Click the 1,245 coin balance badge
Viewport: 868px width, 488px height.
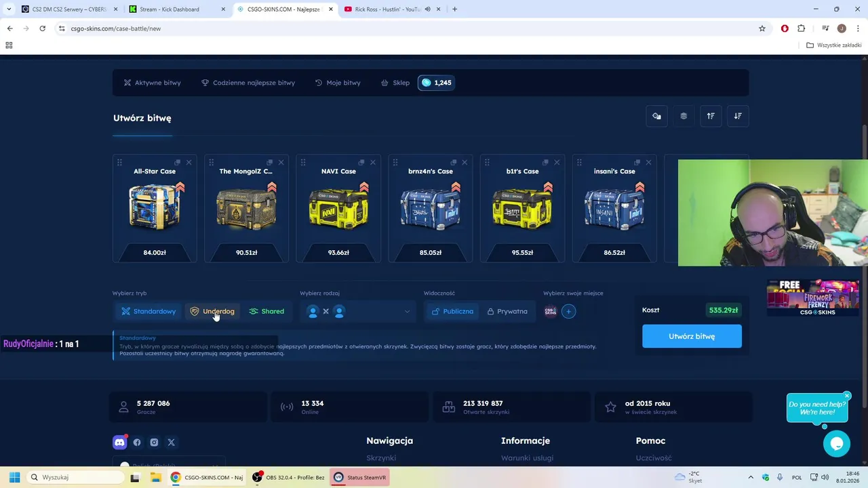pos(436,83)
